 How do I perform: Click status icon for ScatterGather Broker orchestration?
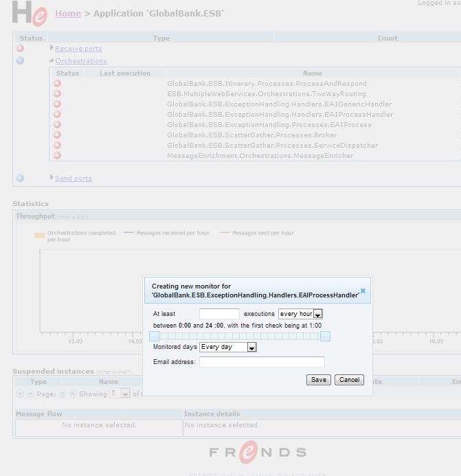(x=57, y=135)
